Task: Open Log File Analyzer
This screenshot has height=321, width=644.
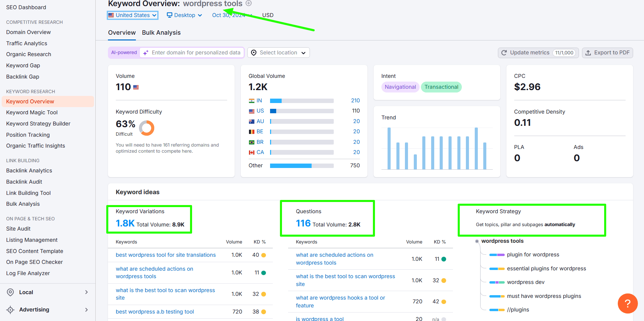Action: pos(28,273)
